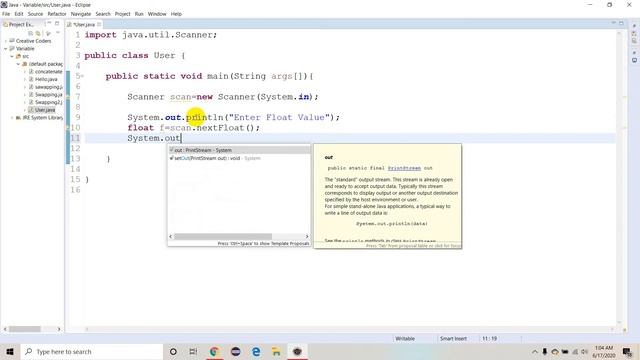Viewport: 640px width, 360px height.
Task: Expand the Swapping2 file node
Action: (x=24, y=102)
